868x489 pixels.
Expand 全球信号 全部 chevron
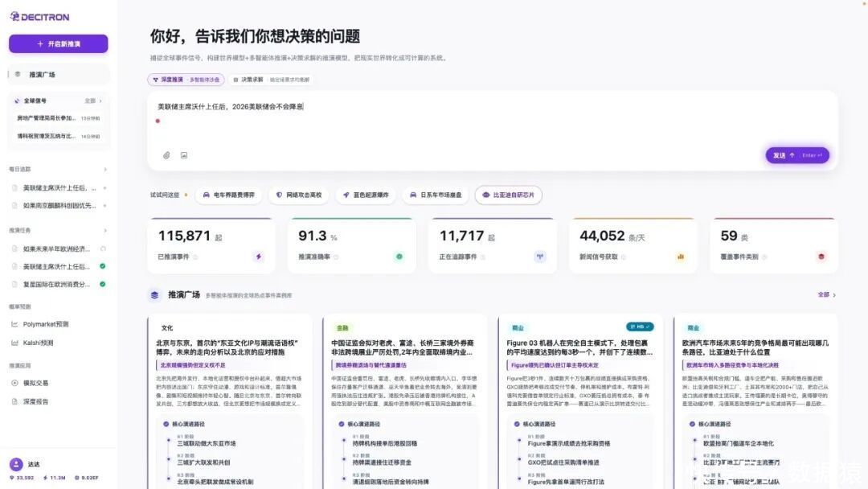tap(100, 101)
